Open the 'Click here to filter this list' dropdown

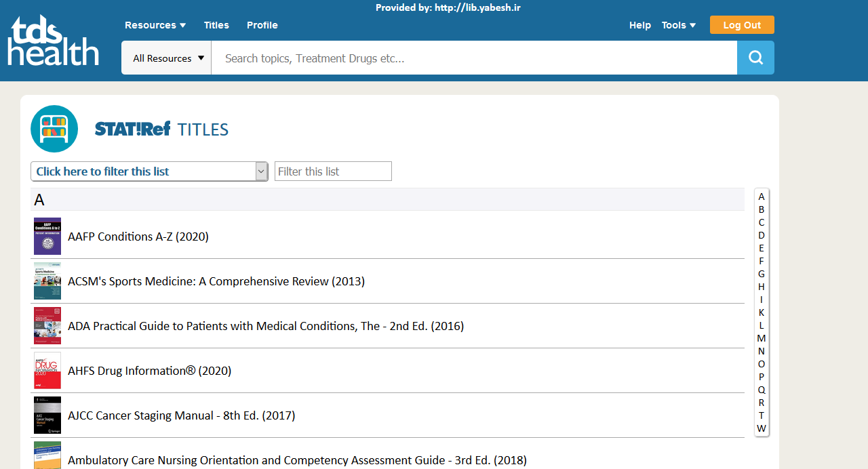pos(149,171)
